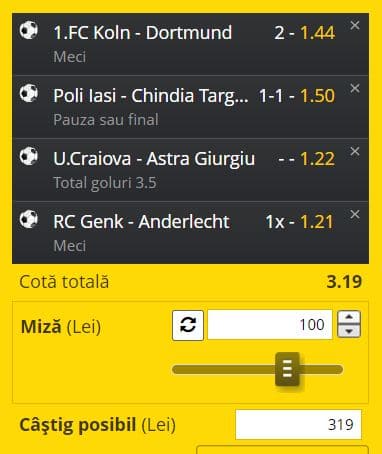This screenshot has width=382, height=454.
Task: Open the U.Craiova - Astra Giurgiu match
Action: 154,159
